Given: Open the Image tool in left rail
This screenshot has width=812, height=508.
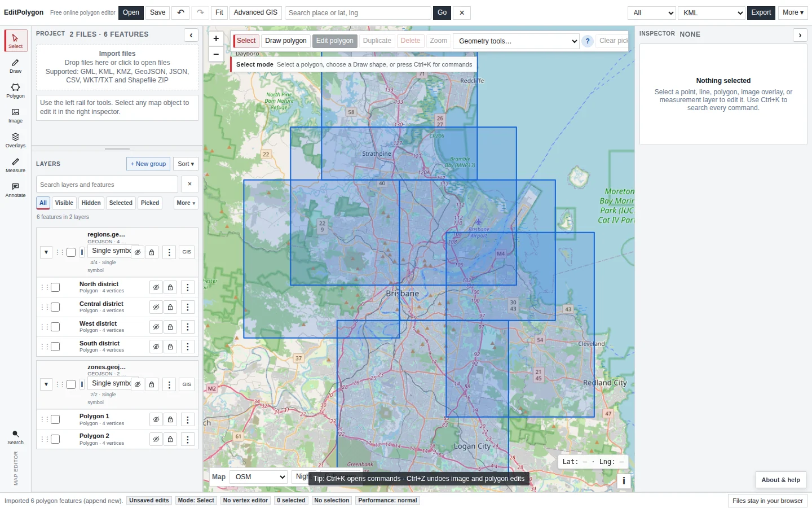Looking at the screenshot, I should click(x=16, y=115).
